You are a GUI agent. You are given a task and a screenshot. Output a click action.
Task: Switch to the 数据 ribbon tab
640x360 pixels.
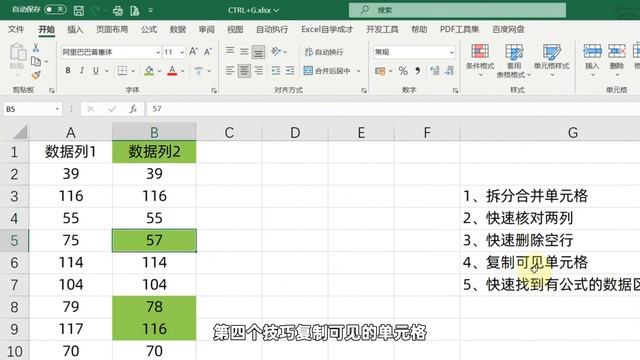pyautogui.click(x=178, y=29)
